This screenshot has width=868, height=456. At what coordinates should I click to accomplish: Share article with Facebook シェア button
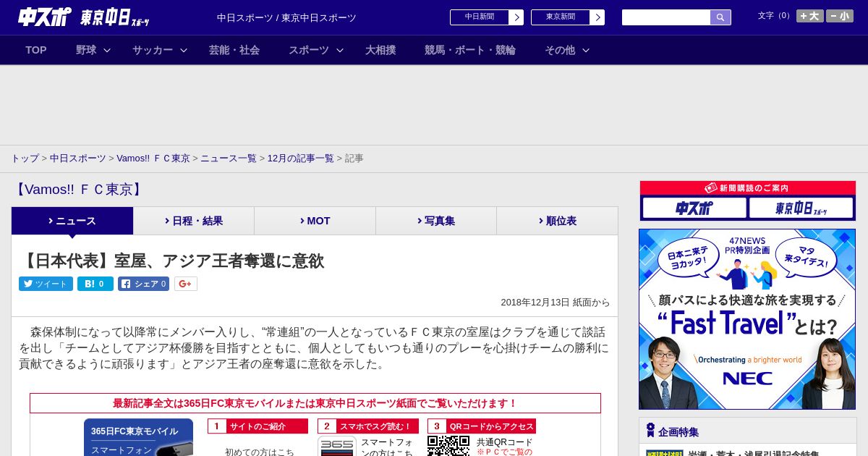click(143, 284)
